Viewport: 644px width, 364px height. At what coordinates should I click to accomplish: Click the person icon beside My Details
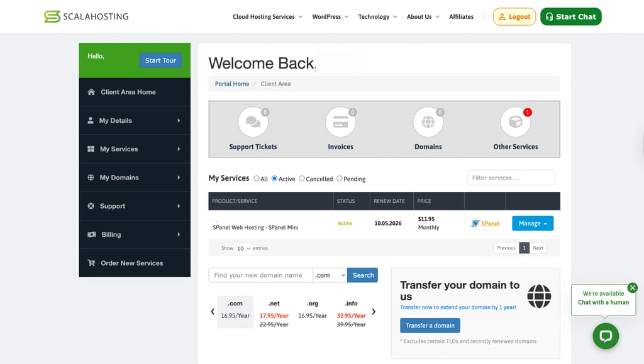click(91, 120)
